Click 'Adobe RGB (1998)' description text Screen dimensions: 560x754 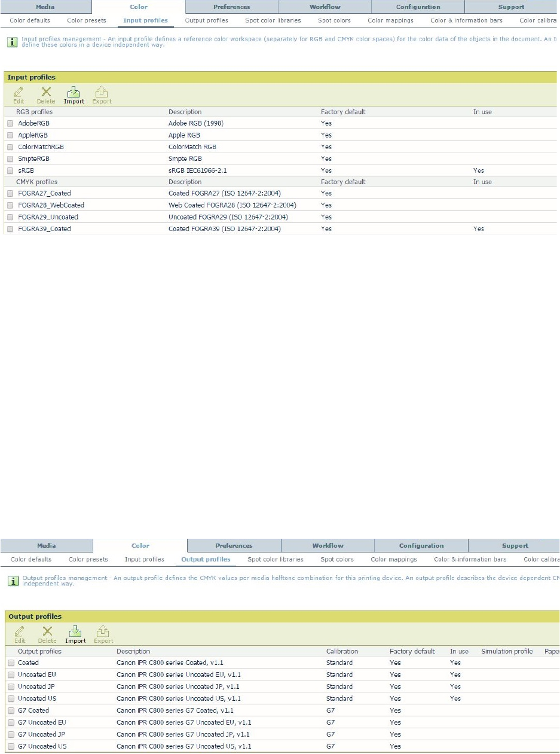pyautogui.click(x=196, y=123)
